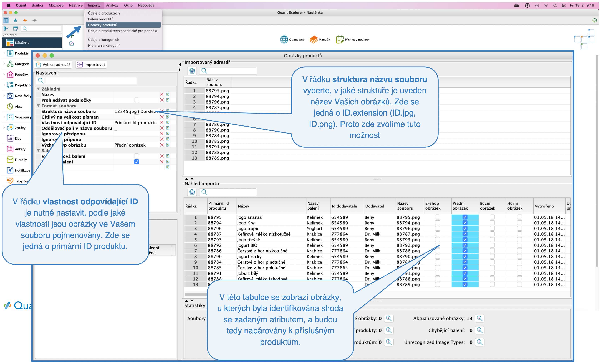
Task: Open Notifikace section in sidebar
Action: (x=18, y=170)
